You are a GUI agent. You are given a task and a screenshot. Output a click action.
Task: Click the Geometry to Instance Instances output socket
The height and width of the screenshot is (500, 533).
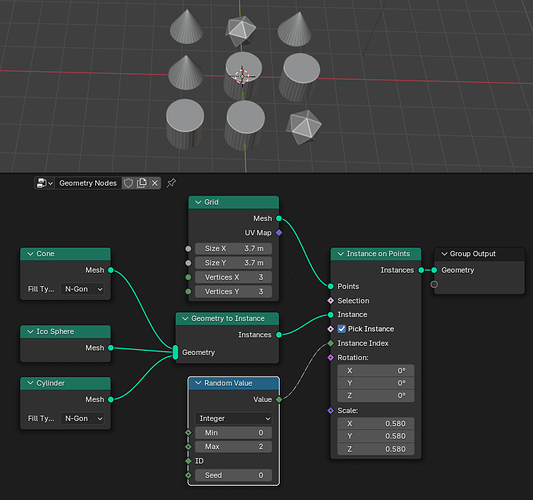point(279,335)
